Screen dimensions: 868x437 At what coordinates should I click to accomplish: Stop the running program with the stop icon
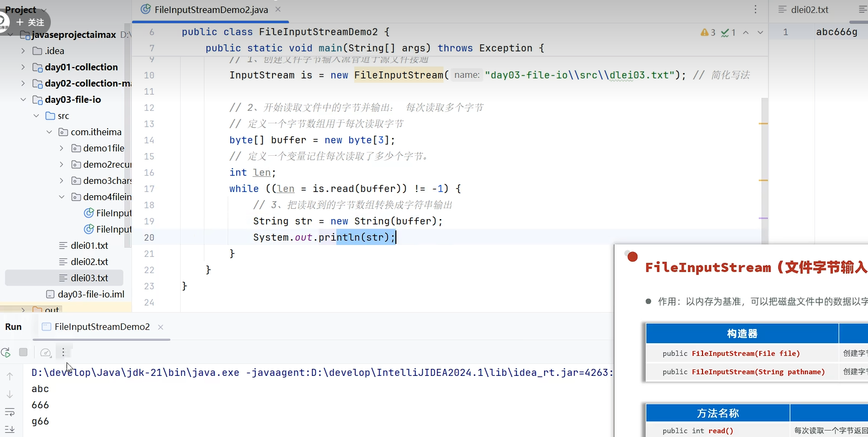(23, 352)
